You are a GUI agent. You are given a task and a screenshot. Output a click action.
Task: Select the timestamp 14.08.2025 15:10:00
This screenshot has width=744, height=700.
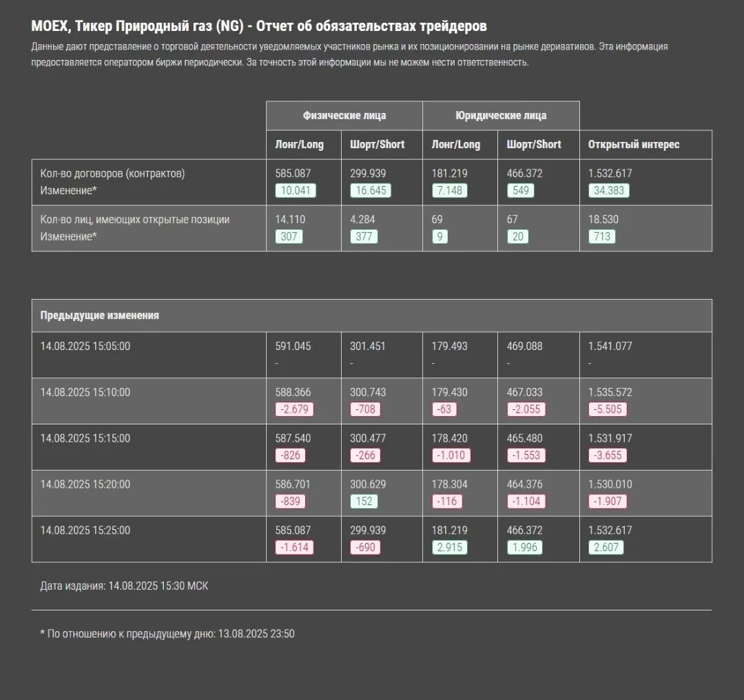tap(85, 392)
